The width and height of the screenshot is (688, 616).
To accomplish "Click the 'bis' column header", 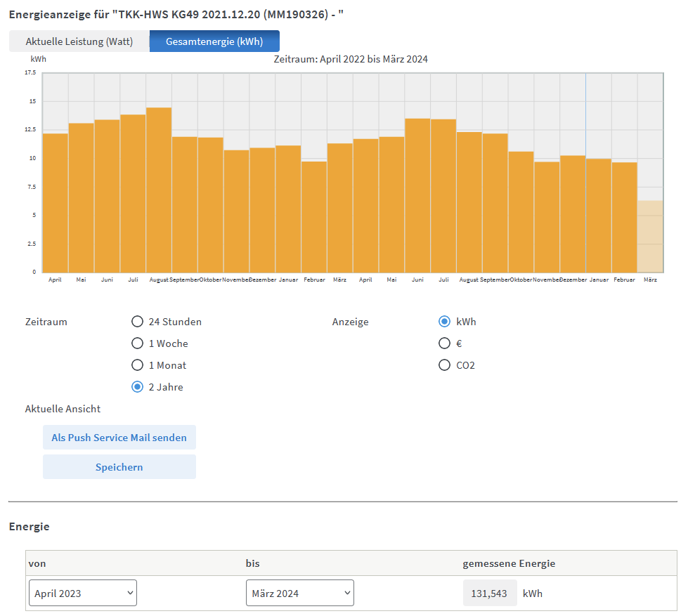I will click(x=253, y=563).
